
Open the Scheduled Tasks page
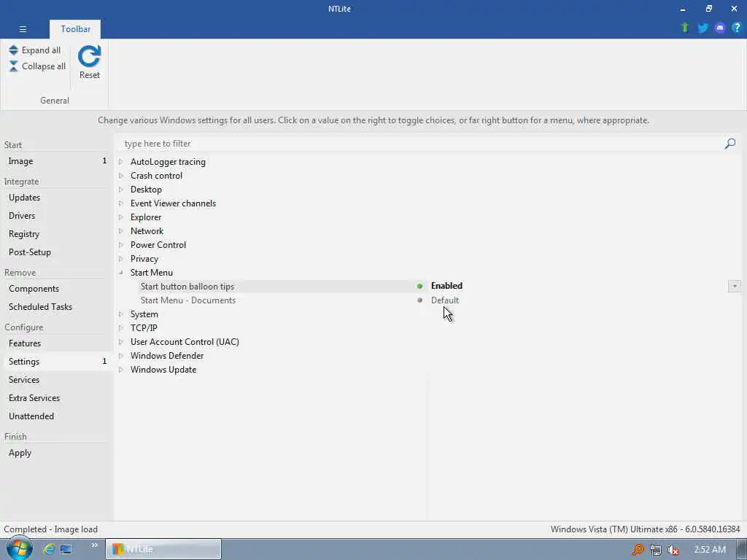(x=57, y=307)
